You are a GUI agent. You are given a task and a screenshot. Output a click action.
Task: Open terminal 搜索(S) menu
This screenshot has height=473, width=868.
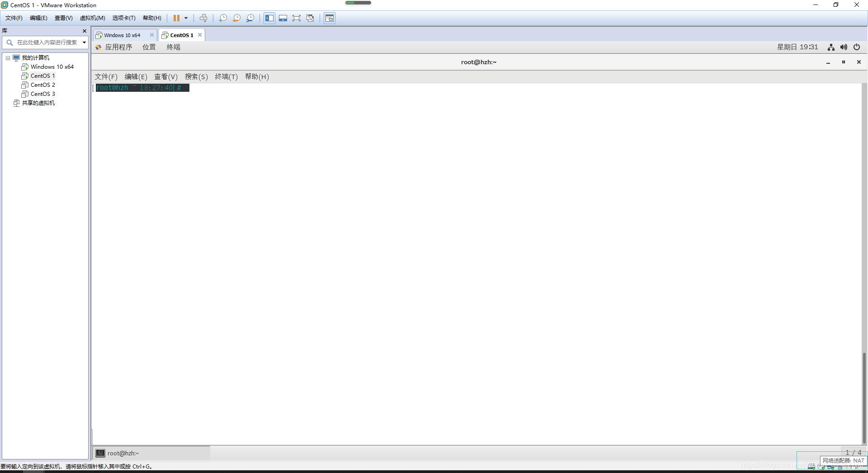196,77
